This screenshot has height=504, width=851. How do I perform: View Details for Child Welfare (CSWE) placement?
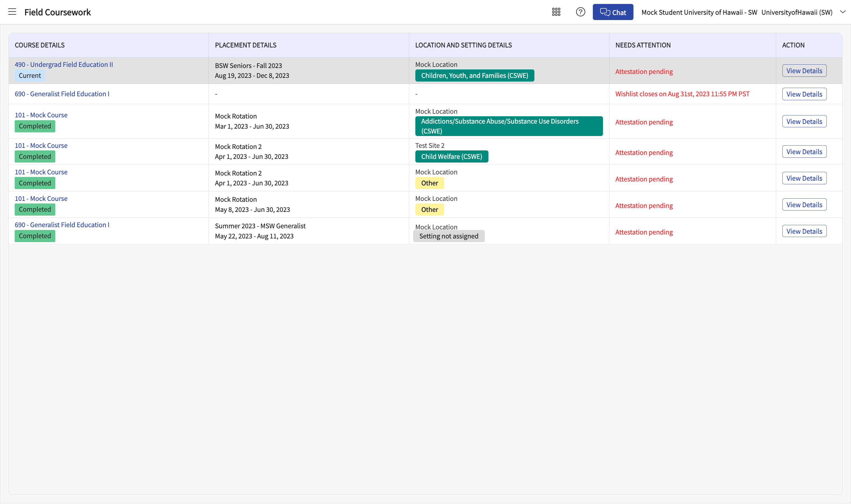[804, 152]
